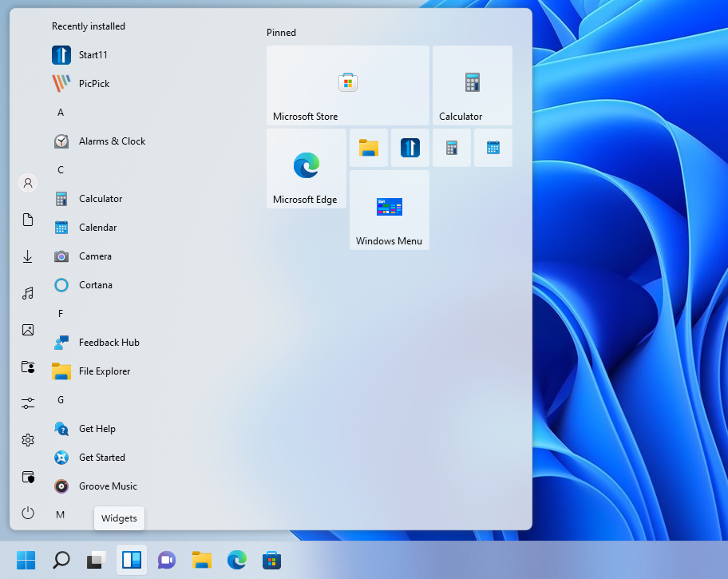Open personal folder icon in sidebar

[28, 367]
